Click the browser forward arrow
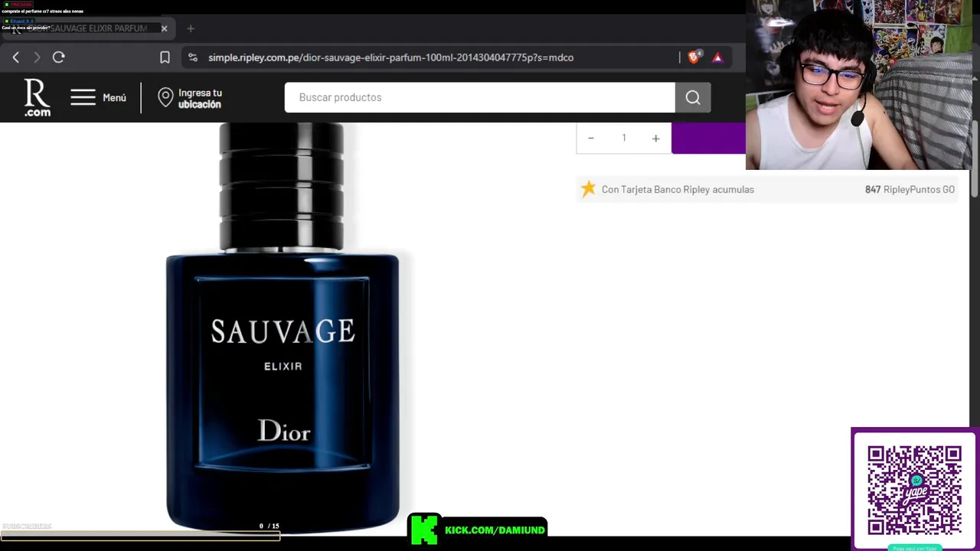 (x=37, y=57)
